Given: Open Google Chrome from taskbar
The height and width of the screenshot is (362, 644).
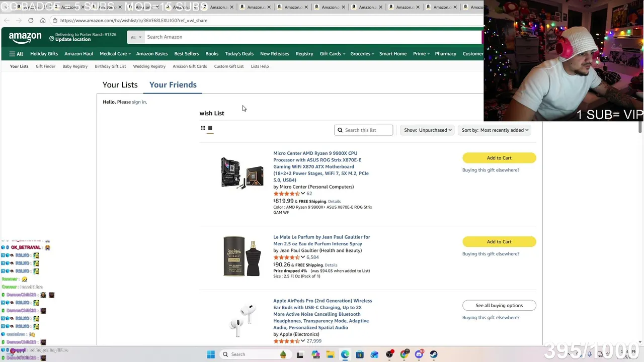Looking at the screenshot, I should (404, 354).
